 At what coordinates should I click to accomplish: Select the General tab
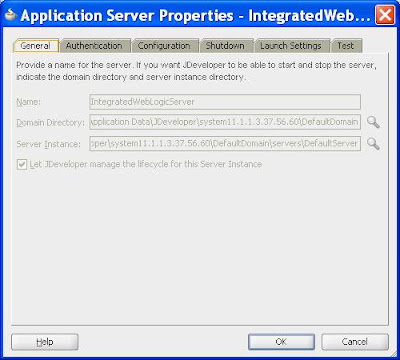click(36, 46)
